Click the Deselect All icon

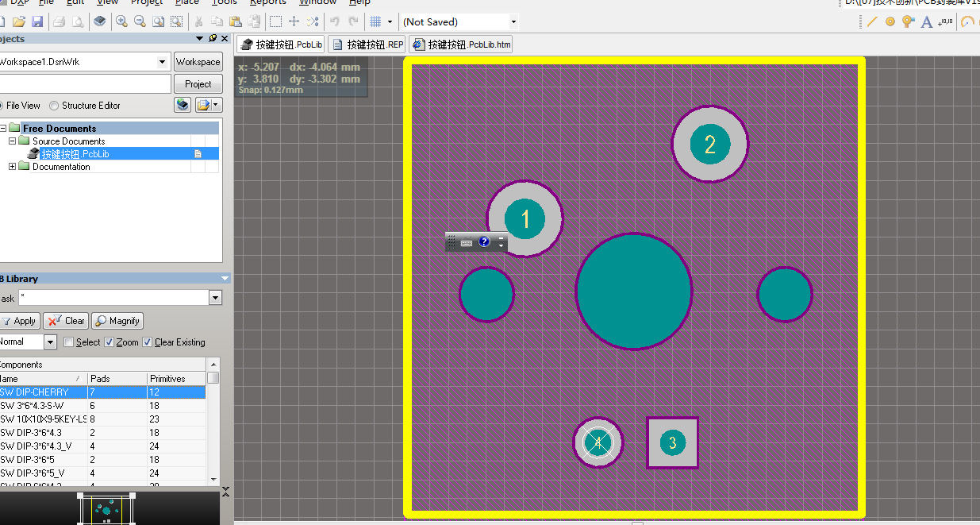tap(312, 21)
